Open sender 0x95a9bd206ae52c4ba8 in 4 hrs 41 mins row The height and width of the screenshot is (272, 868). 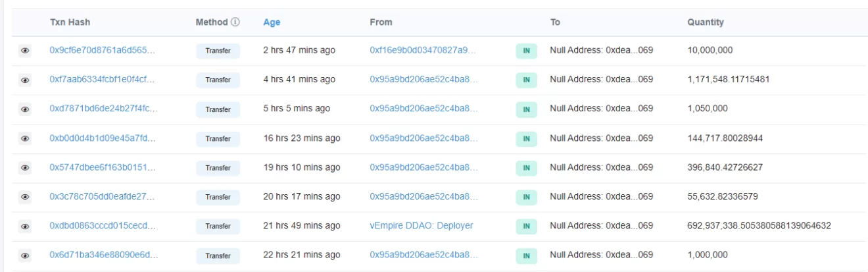[x=423, y=80]
